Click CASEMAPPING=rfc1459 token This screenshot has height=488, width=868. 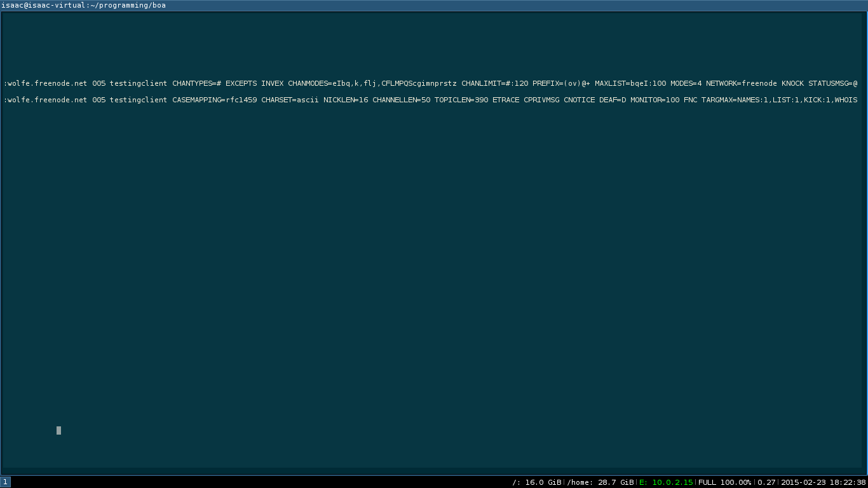[x=214, y=100]
